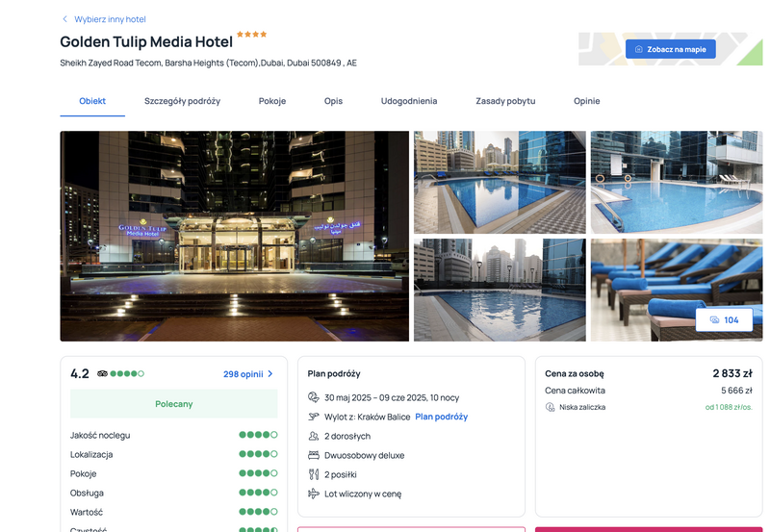Click the Niska zaliczka coin icon
The image size is (770, 532).
pos(550,407)
